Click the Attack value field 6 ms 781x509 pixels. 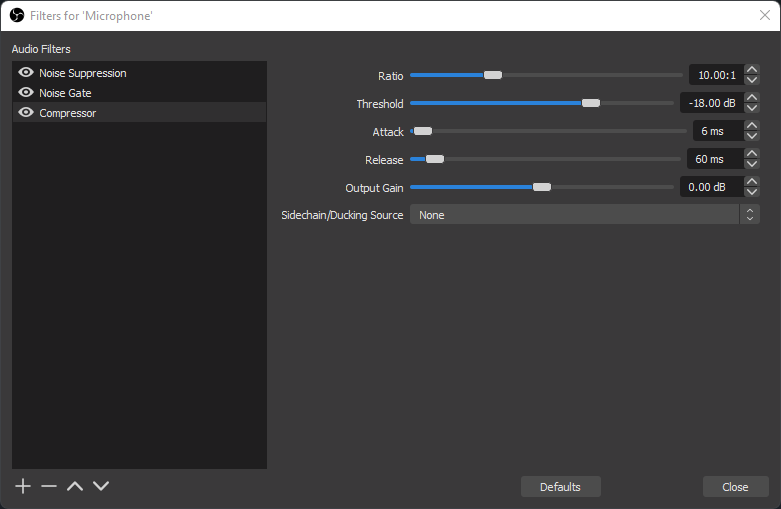click(719, 131)
